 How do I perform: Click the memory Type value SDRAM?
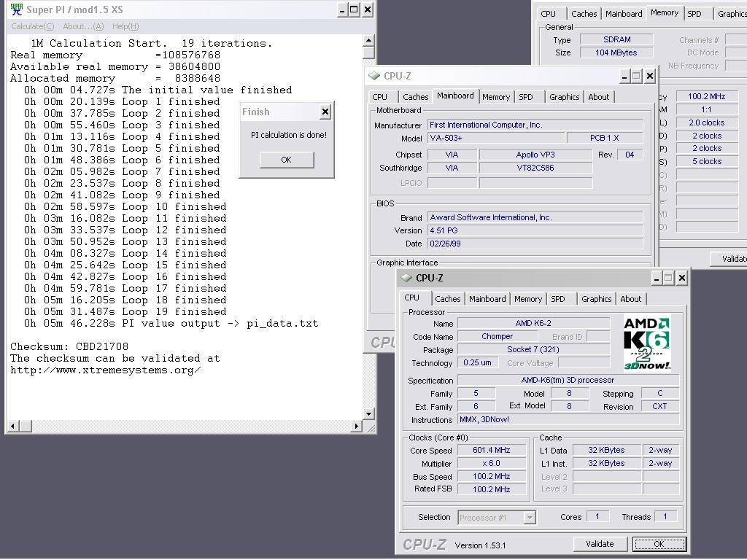tap(616, 39)
